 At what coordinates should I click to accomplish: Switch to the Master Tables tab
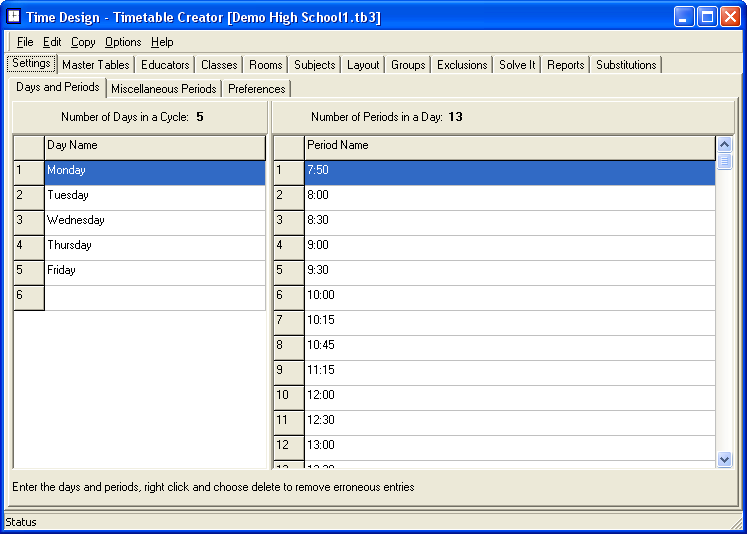(95, 65)
